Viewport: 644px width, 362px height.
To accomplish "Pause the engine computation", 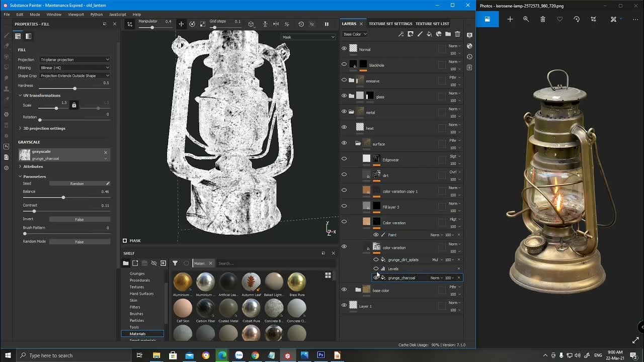I will point(327,24).
